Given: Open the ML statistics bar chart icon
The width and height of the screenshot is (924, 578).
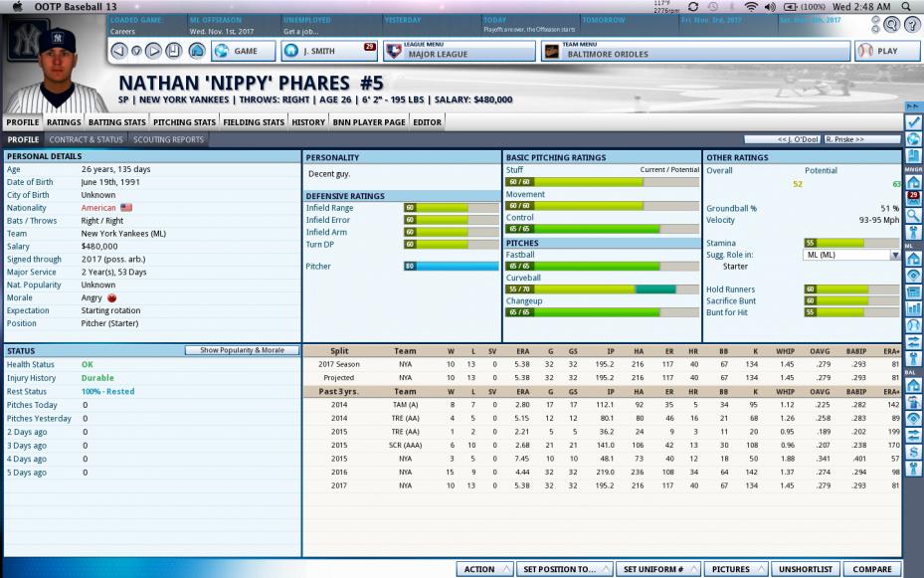Looking at the screenshot, I should coord(913,308).
